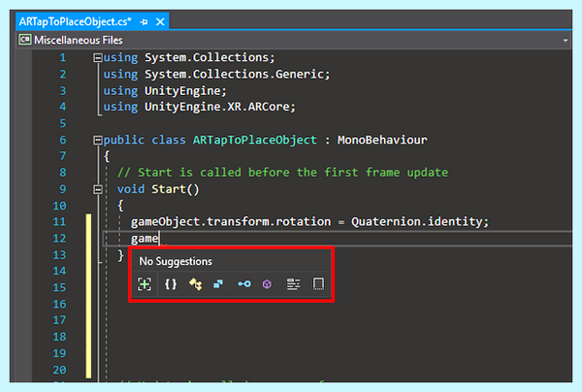
Task: Click the 'public' keyword on line 6
Action: tap(123, 140)
